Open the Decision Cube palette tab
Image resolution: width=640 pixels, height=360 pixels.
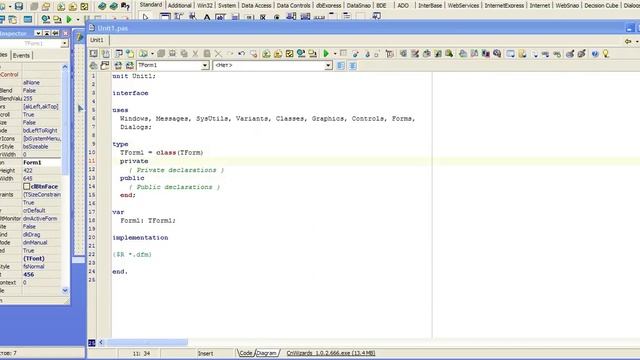tap(601, 5)
